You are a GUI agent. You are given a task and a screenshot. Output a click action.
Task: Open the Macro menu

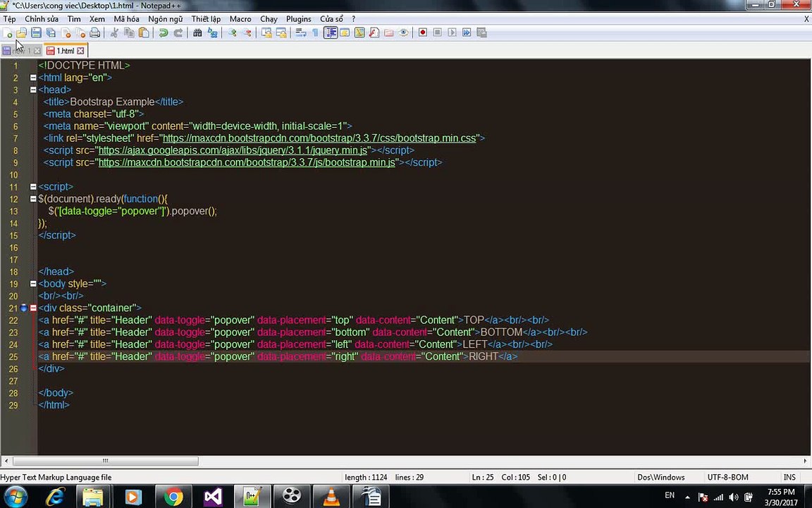240,18
